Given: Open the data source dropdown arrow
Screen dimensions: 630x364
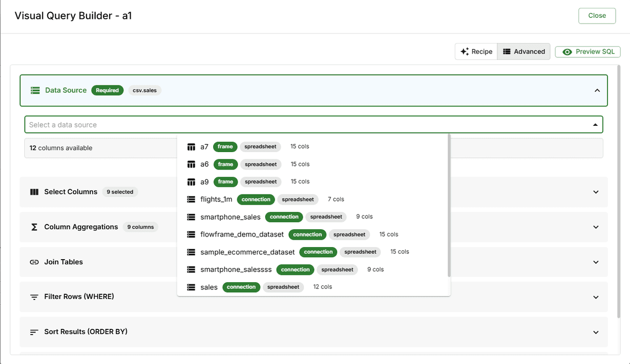Looking at the screenshot, I should (595, 124).
